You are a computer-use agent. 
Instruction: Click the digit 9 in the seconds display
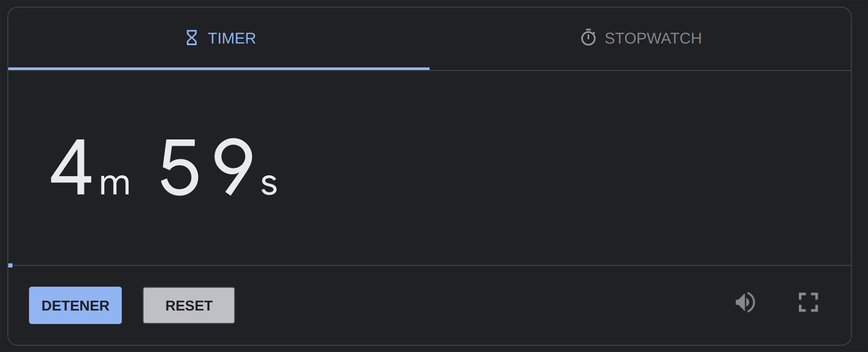point(234,167)
